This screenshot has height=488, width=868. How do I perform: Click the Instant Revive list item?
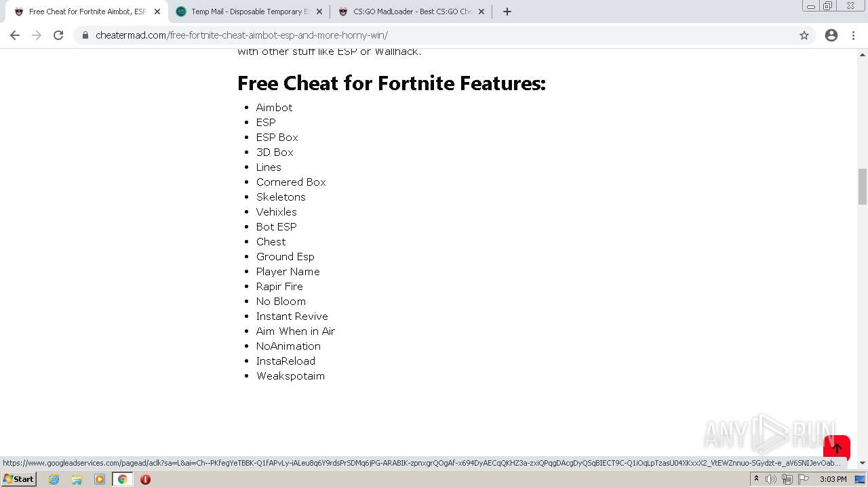[x=292, y=316]
